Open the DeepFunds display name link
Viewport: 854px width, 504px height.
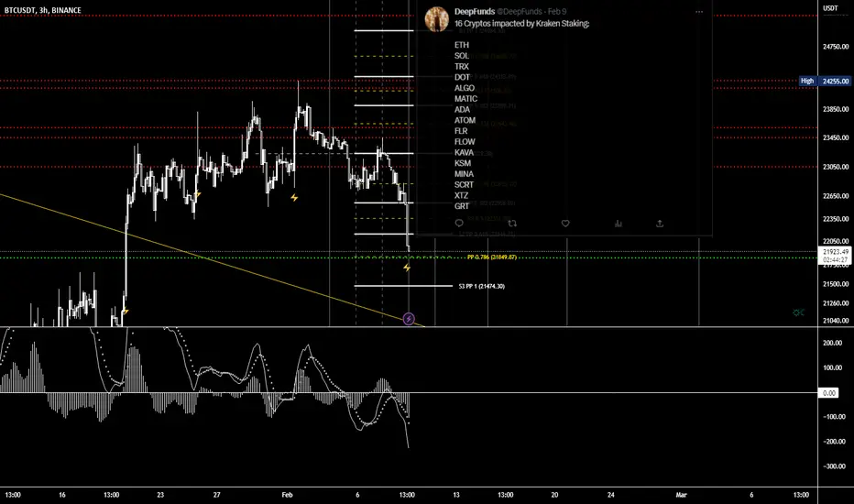[x=475, y=11]
